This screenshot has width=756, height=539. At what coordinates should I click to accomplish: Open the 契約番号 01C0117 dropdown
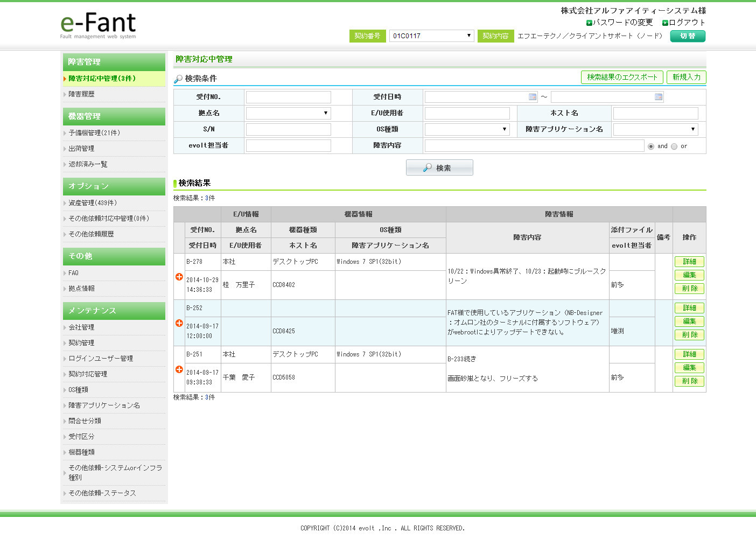tap(432, 36)
